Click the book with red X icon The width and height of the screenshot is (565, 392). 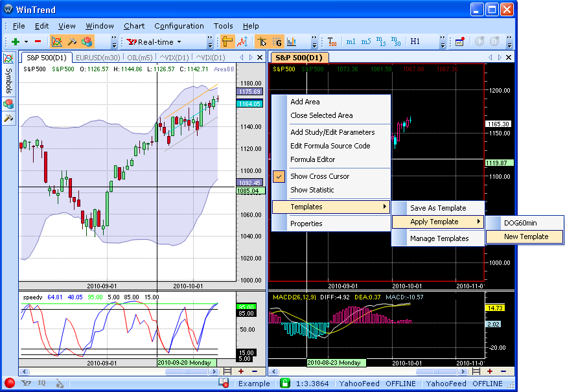click(x=224, y=383)
